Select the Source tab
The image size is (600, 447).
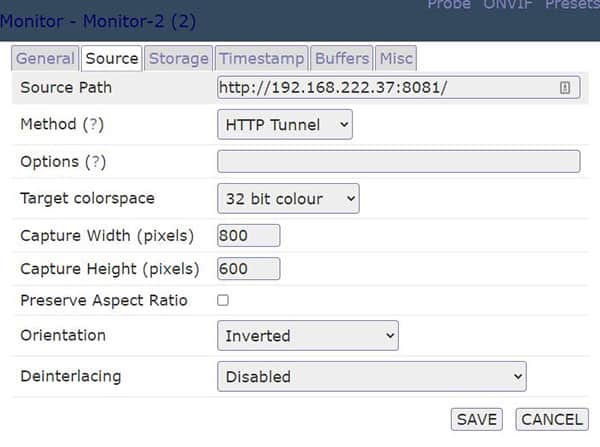112,59
